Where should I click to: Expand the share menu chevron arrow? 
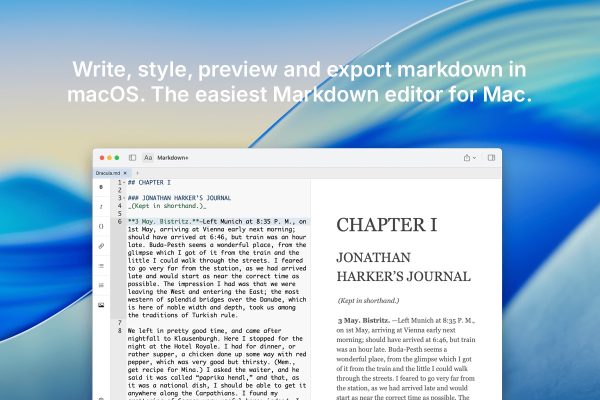(474, 158)
